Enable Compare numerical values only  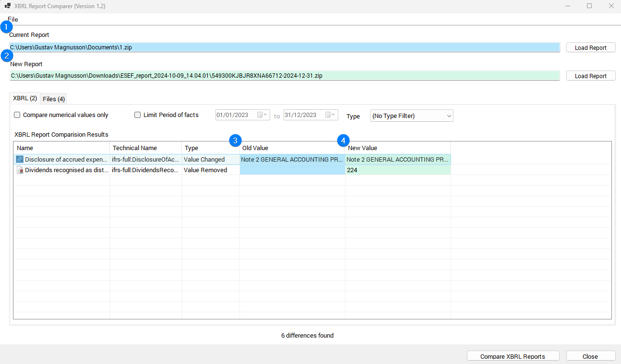click(x=17, y=115)
